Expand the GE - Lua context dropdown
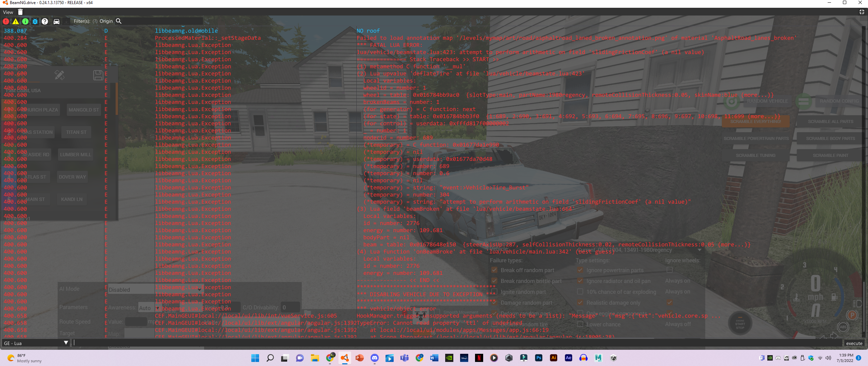This screenshot has height=366, width=868. [x=66, y=343]
